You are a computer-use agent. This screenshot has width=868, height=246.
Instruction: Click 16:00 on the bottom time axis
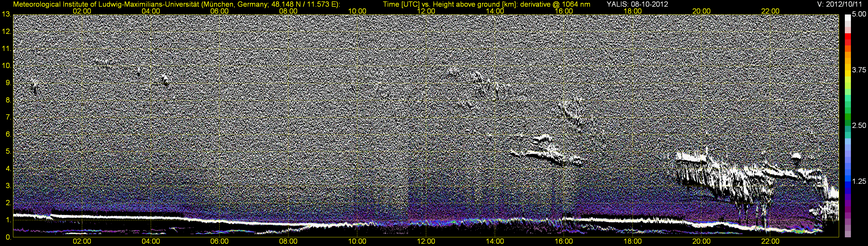tap(564, 241)
